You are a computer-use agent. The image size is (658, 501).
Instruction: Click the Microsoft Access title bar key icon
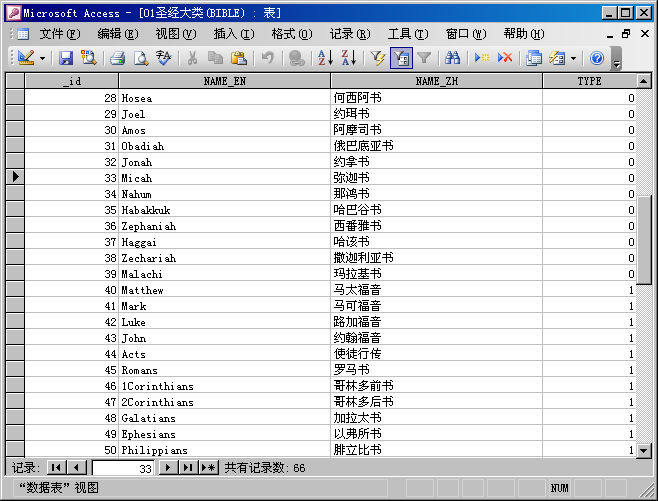[13, 13]
